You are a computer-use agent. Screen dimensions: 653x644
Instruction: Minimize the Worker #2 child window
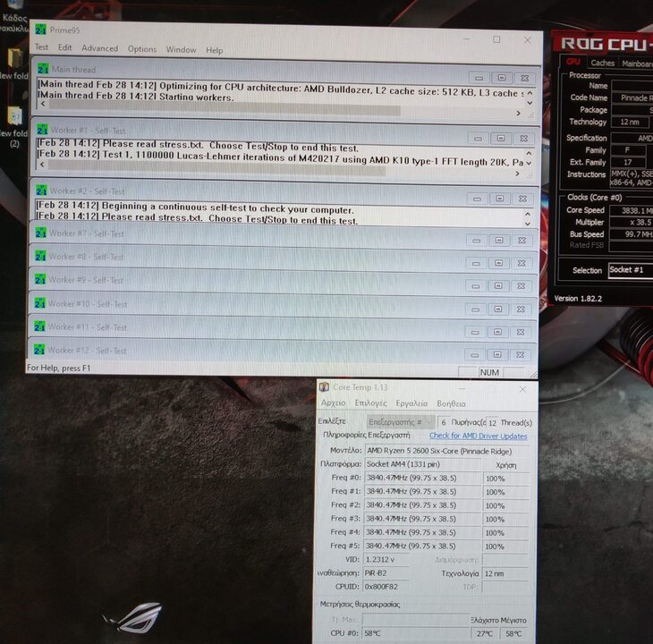(x=478, y=199)
